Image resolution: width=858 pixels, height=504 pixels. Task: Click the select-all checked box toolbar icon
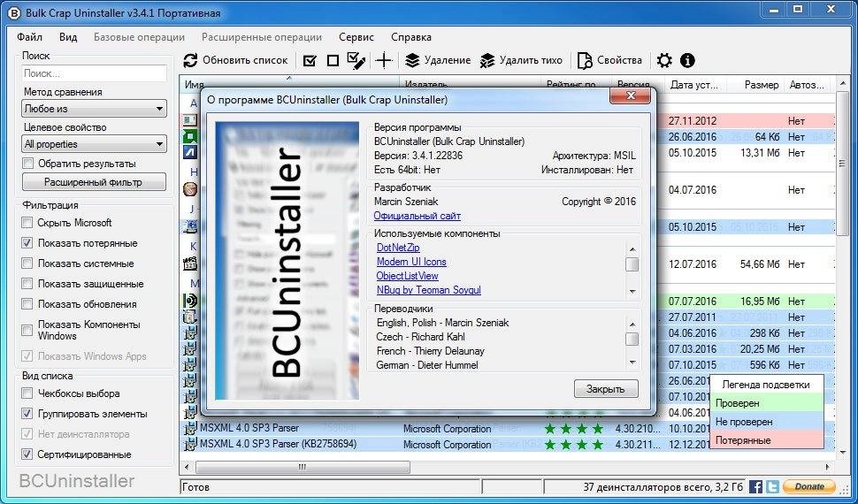(310, 60)
